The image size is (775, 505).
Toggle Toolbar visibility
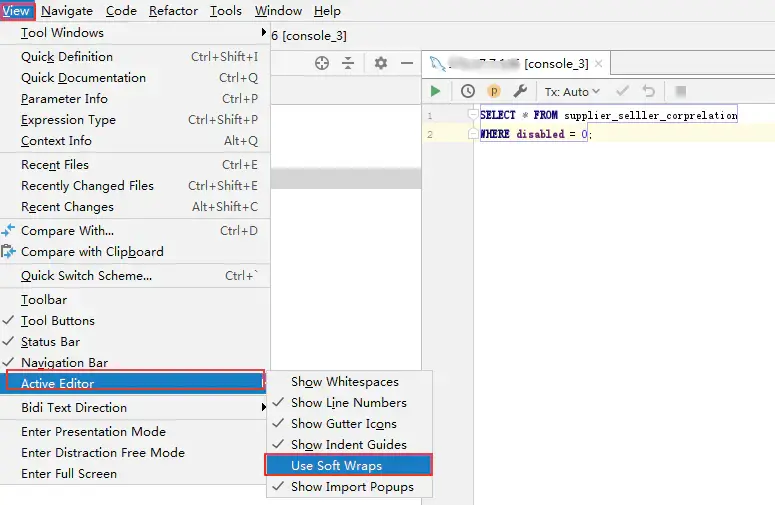(x=134, y=299)
